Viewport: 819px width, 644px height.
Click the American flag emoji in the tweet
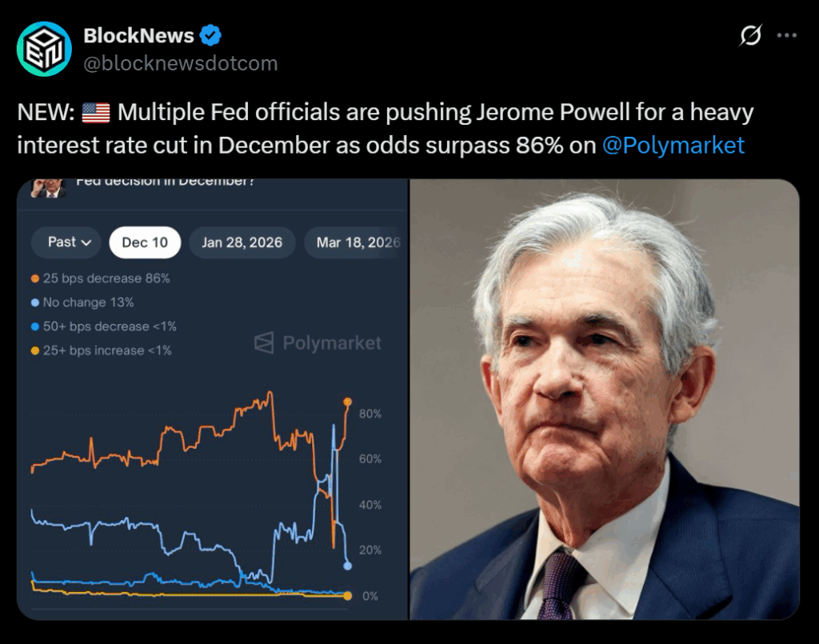click(x=94, y=112)
